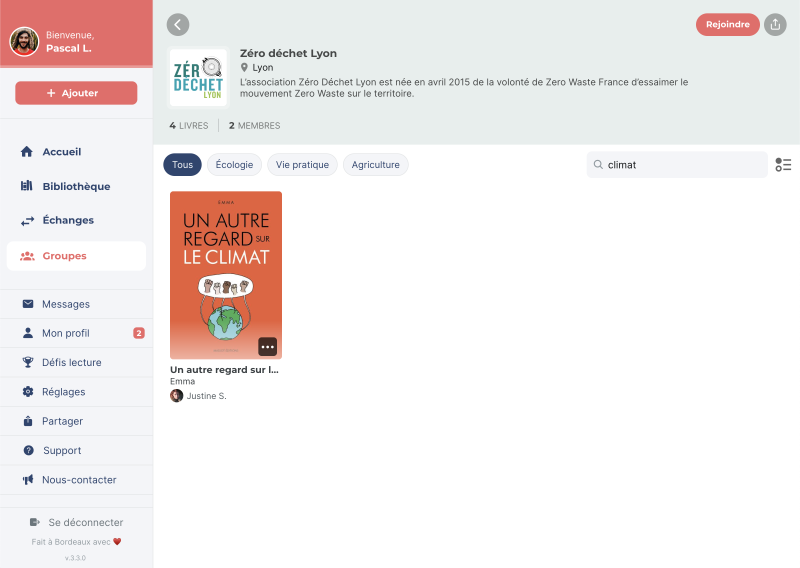
Task: Open the Échanges section
Action: pyautogui.click(x=68, y=220)
